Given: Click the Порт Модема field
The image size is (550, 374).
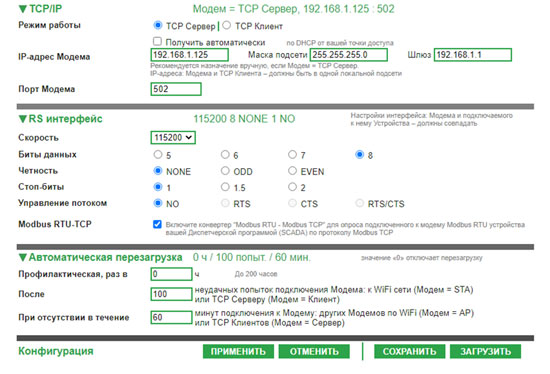Looking at the screenshot, I should click(x=176, y=89).
